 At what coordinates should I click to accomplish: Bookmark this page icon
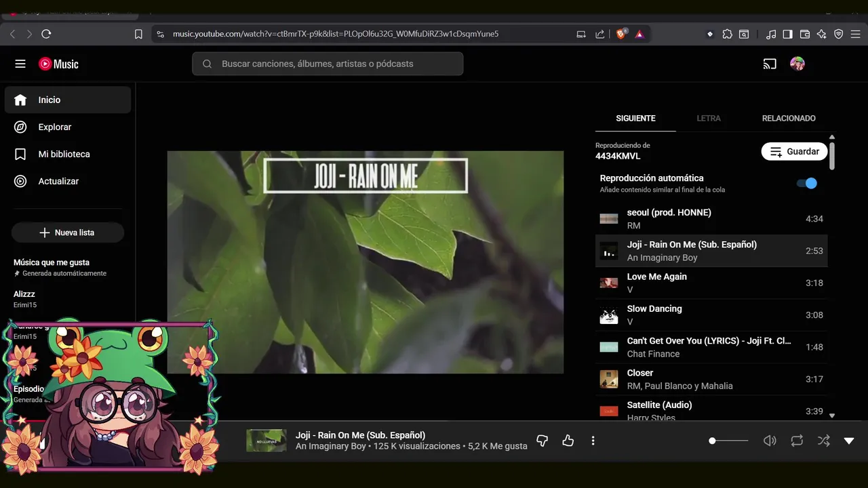click(138, 34)
